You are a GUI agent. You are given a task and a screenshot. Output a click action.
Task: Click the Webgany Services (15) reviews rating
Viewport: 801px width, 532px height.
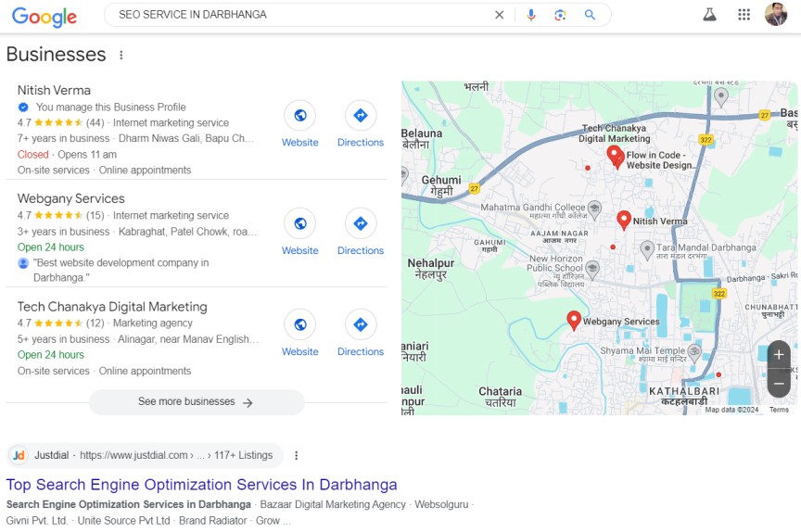(x=60, y=215)
